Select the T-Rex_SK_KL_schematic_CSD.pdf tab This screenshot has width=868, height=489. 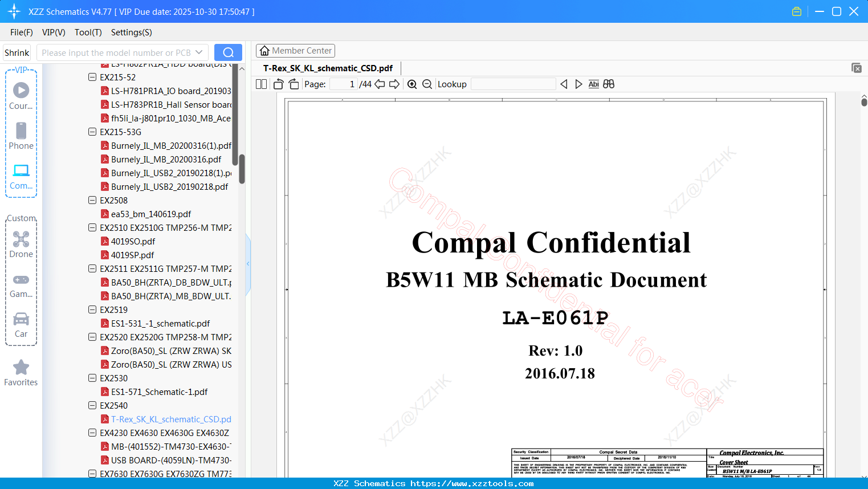(328, 68)
